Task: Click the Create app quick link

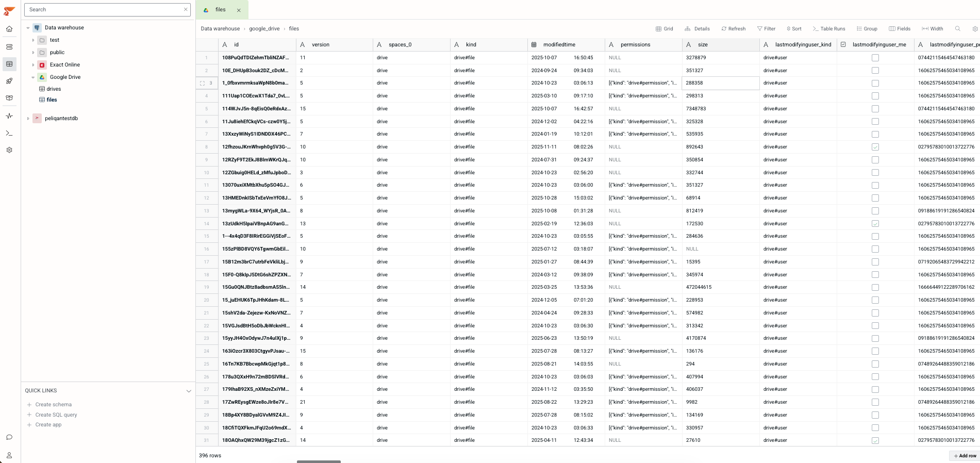Action: [44, 425]
